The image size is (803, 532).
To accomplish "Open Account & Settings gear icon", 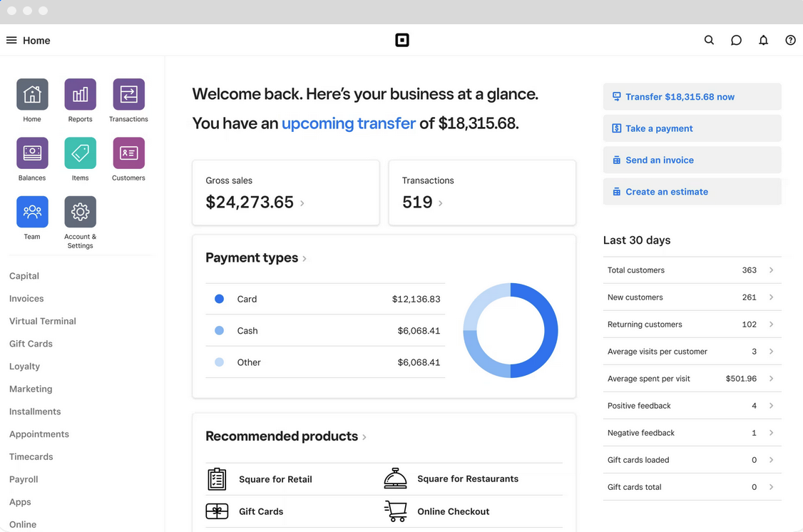I will (x=80, y=212).
